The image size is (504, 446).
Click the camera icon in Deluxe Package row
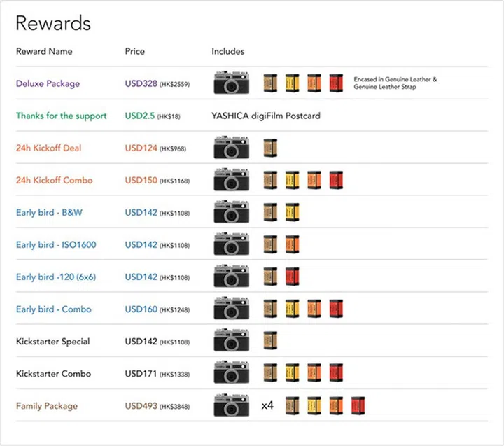[x=232, y=83]
